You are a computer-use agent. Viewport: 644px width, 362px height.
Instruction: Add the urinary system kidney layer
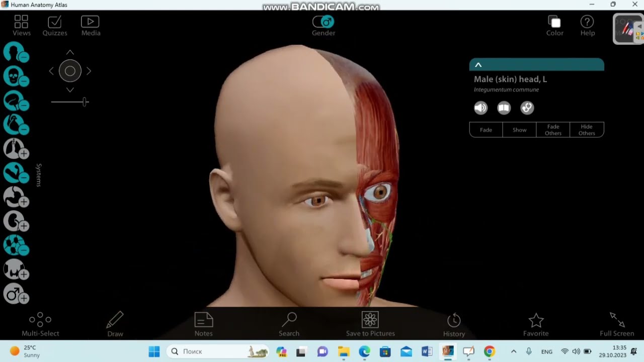point(16,221)
